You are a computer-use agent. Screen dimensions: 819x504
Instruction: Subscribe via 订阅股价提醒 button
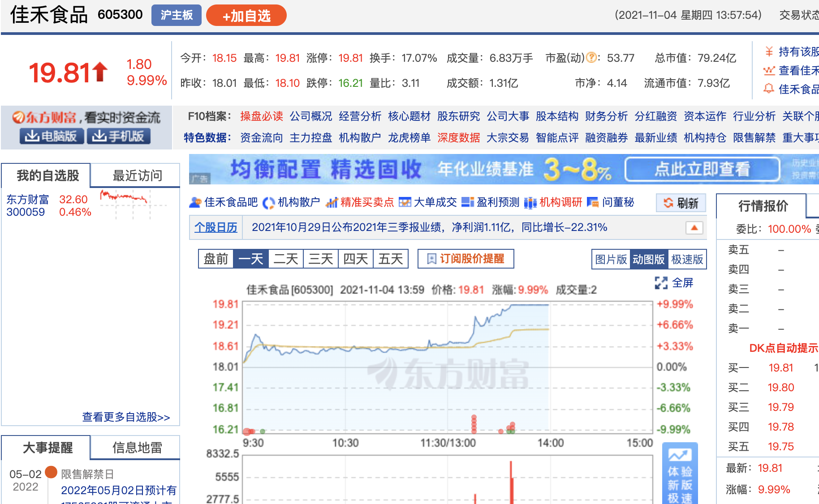466,259
